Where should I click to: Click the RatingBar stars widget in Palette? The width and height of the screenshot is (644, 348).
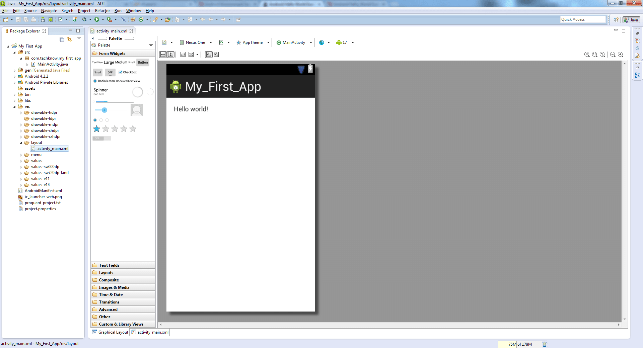115,129
